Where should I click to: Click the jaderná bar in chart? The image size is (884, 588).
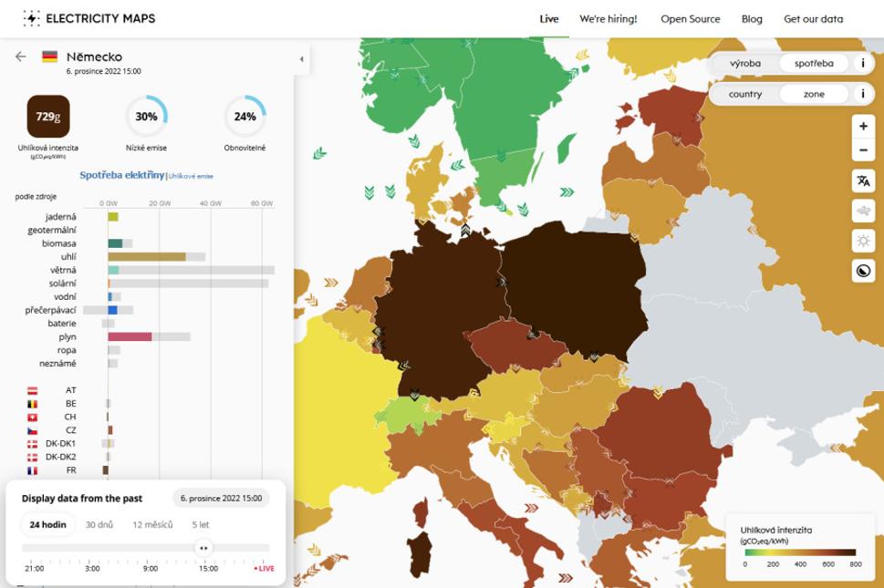tap(113, 217)
